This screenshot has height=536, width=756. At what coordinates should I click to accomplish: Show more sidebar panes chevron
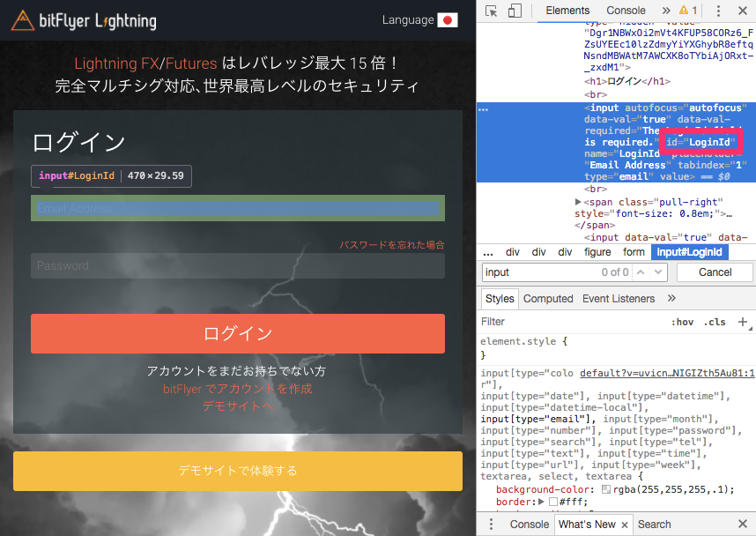(x=671, y=298)
